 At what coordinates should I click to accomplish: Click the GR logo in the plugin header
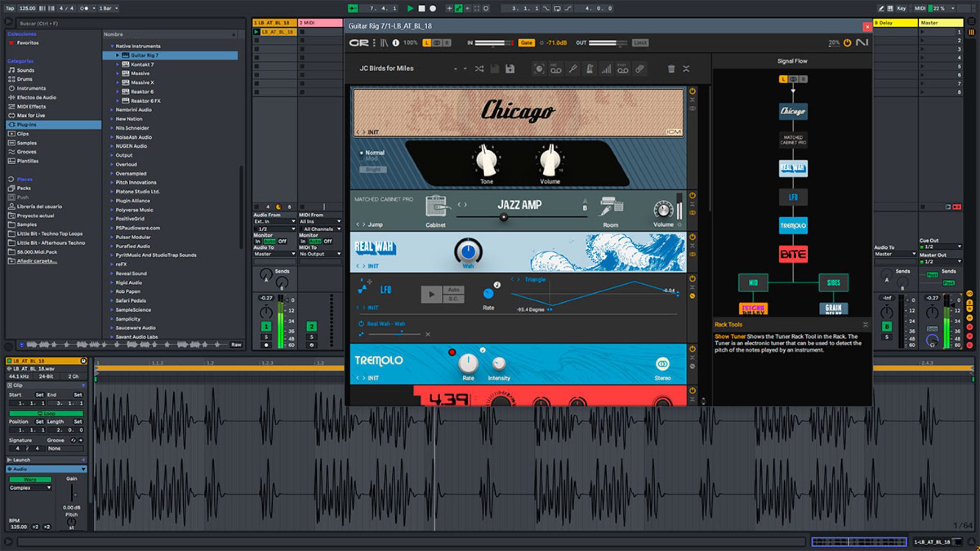tap(359, 43)
